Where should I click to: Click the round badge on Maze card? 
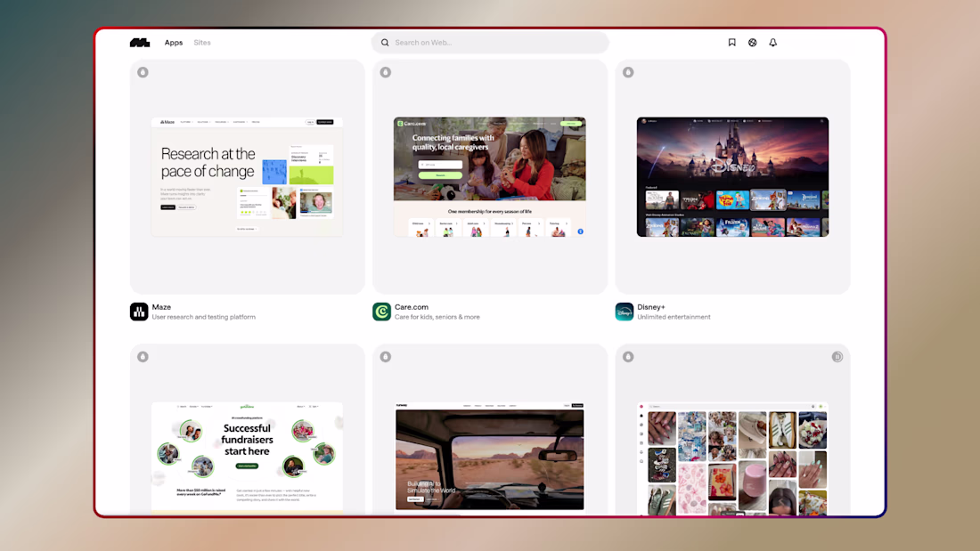(143, 72)
